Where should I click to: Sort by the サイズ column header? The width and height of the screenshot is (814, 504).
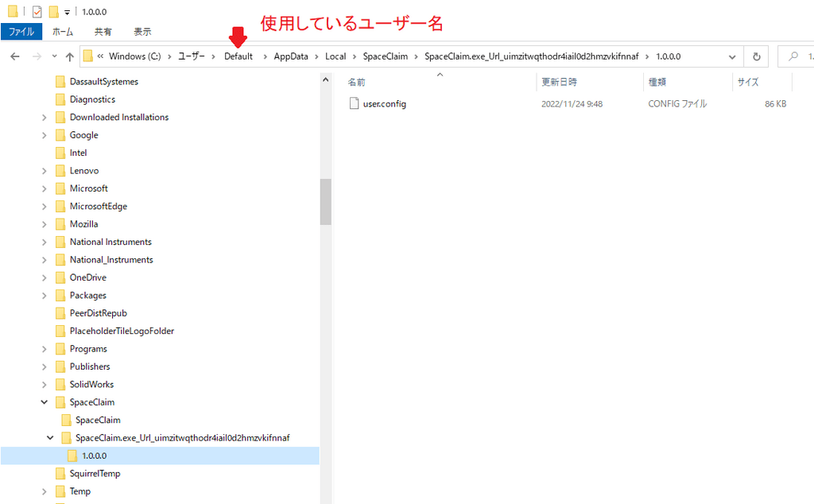748,82
